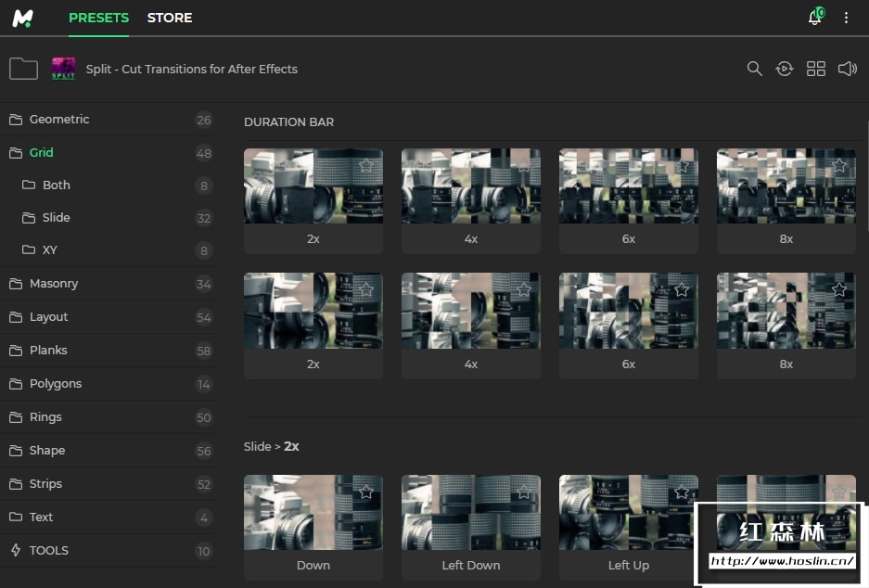Open the Text category folder
Image resolution: width=869 pixels, height=588 pixels.
click(109, 518)
